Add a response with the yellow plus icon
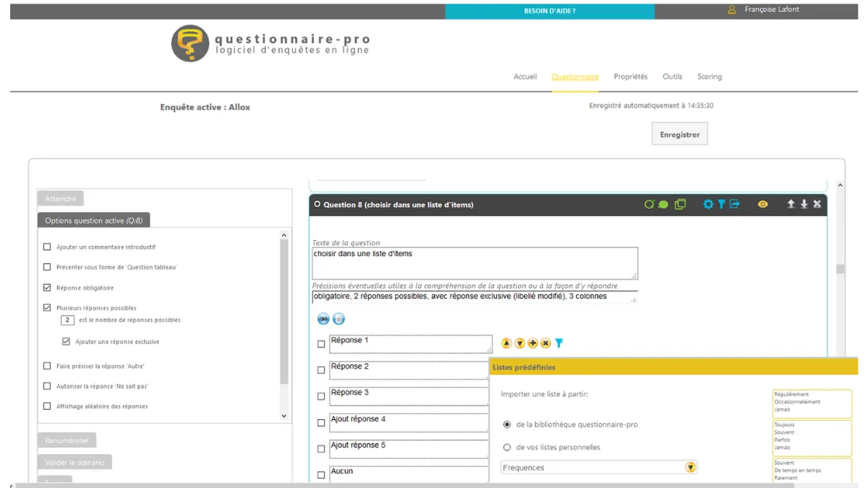The image size is (868, 488). coord(532,343)
